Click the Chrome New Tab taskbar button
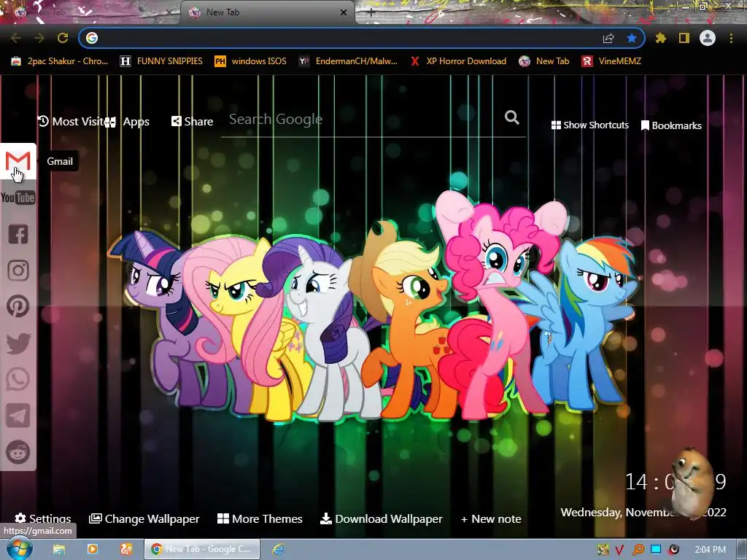The image size is (747, 560). (202, 549)
